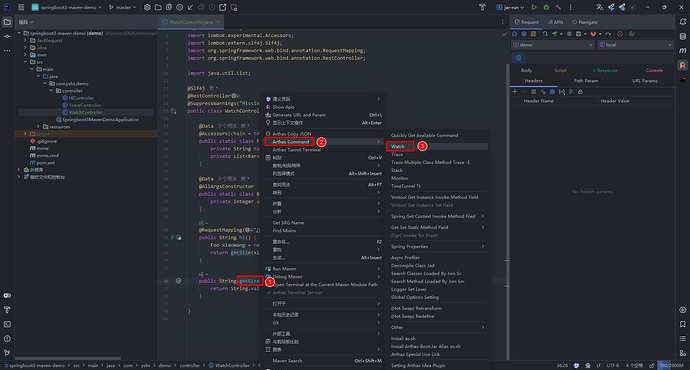
Task: Open the Git tool window icon
Action: click(x=7, y=353)
